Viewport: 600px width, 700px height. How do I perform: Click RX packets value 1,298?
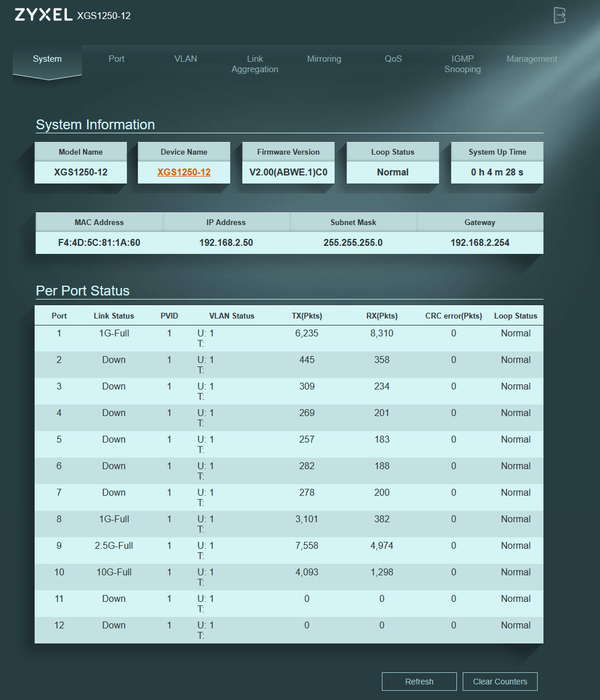click(382, 572)
